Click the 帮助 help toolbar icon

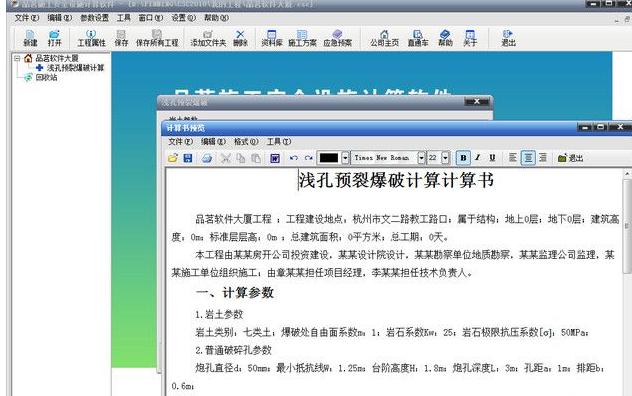(x=445, y=38)
